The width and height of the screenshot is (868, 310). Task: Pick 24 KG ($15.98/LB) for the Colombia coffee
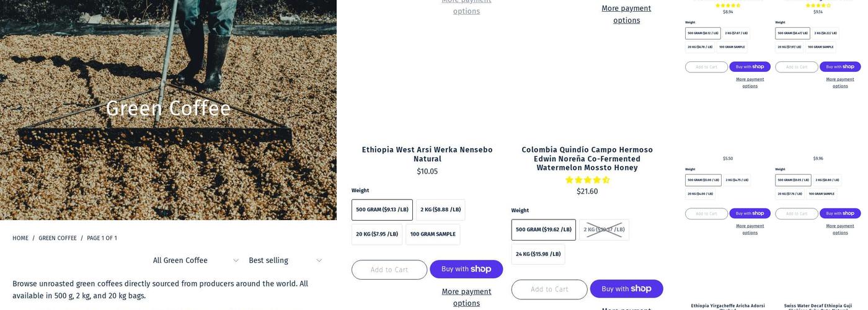538,254
